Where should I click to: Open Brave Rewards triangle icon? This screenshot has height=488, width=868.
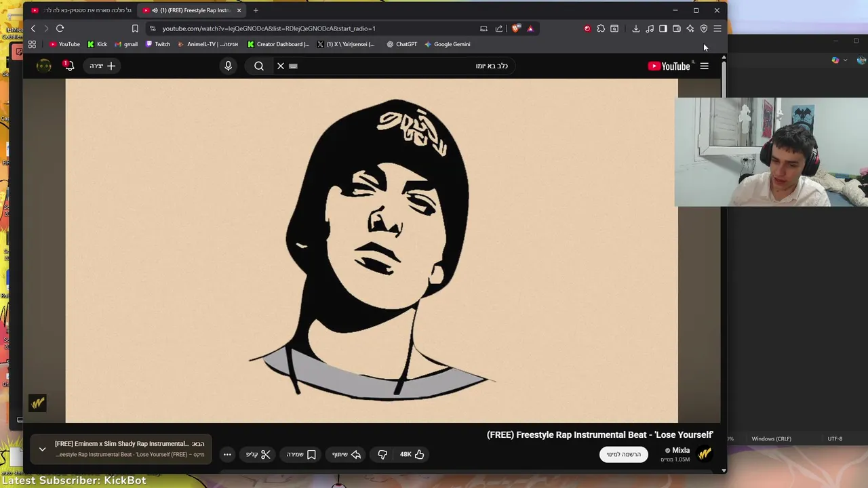click(530, 28)
